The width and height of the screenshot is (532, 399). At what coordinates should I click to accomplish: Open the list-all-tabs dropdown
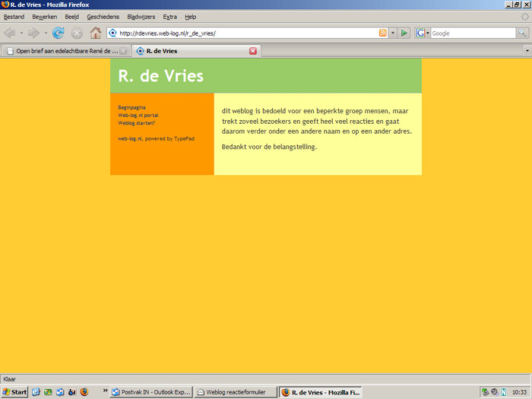(526, 51)
